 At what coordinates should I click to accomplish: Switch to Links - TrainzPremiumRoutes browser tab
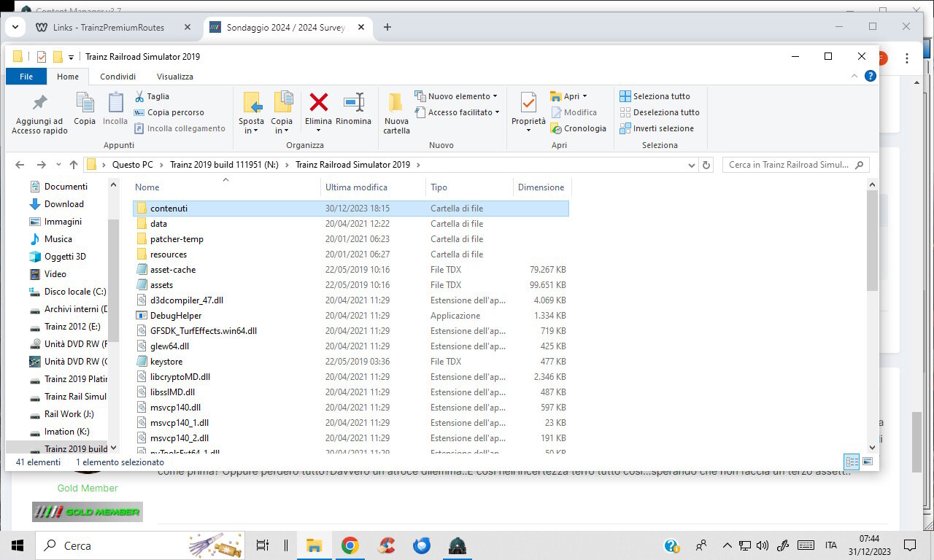[x=113, y=27]
